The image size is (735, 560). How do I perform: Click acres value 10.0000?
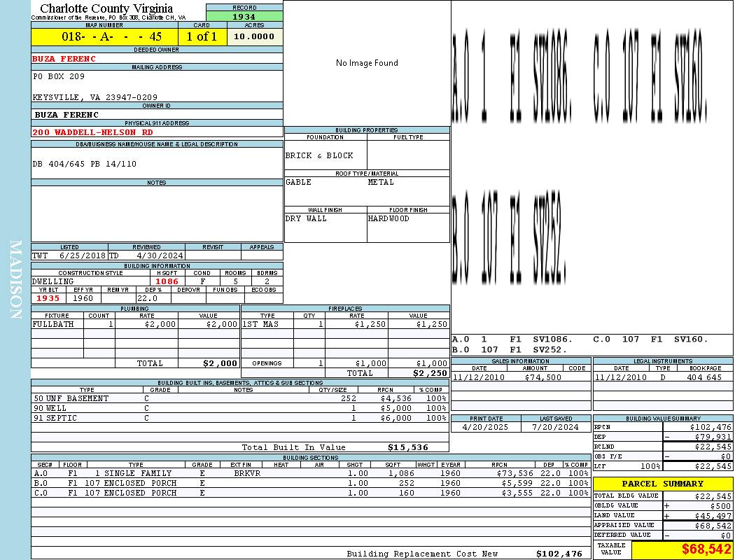pos(254,36)
